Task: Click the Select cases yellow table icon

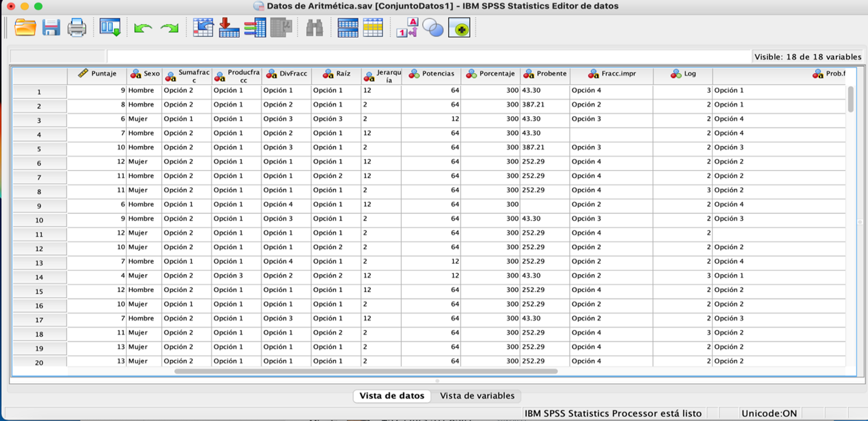Action: pyautogui.click(x=373, y=27)
